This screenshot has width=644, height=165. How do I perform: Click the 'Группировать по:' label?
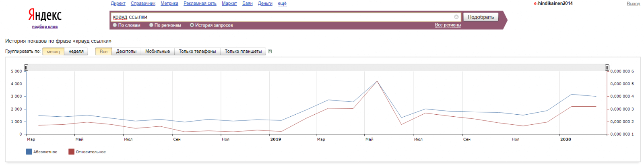23,52
